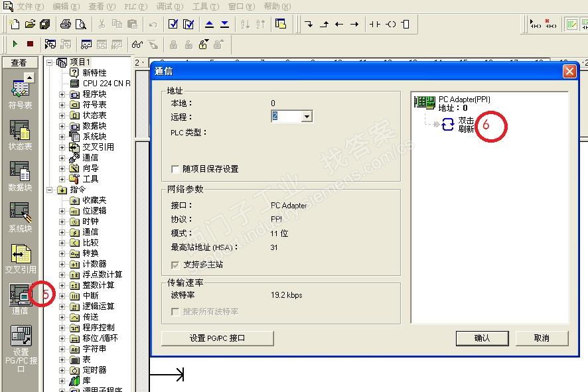Click the line right ladder icon

point(354,25)
